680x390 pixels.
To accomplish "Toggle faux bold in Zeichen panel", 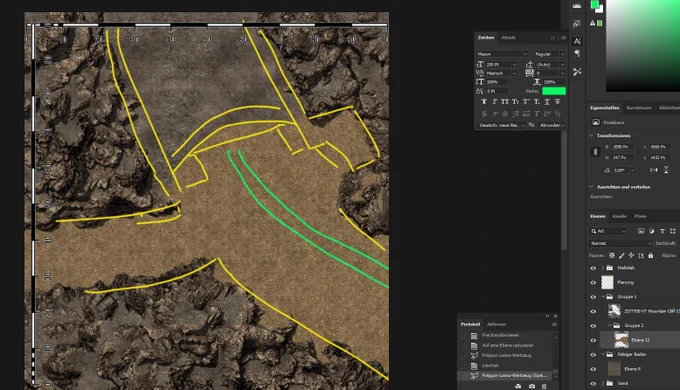I will 484,102.
